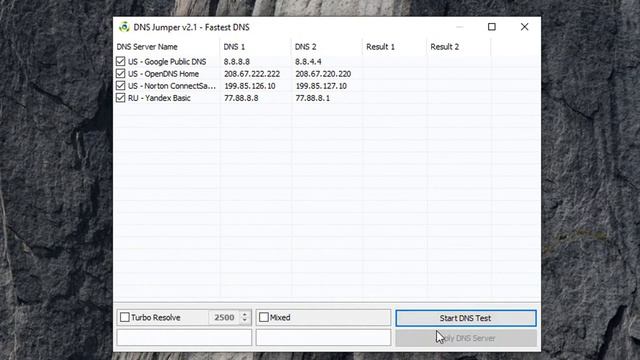Viewport: 640px width, 360px height.
Task: Sort by Result 1 column header
Action: click(x=395, y=47)
